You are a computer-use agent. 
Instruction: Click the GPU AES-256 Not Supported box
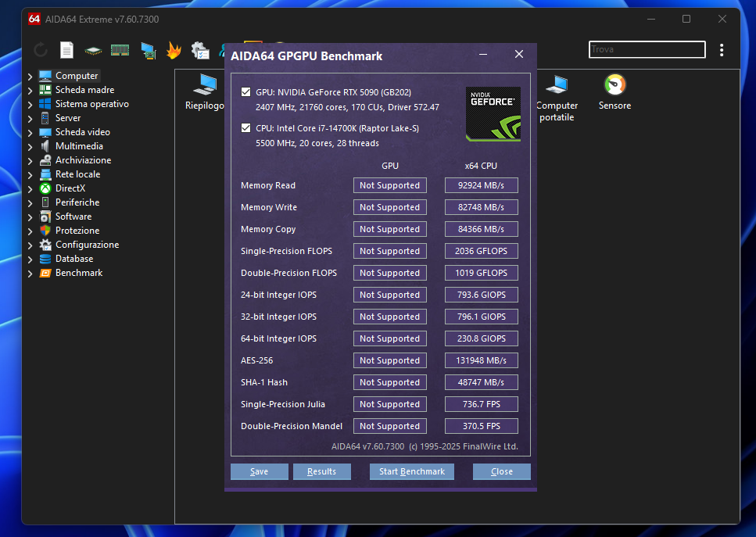(389, 360)
